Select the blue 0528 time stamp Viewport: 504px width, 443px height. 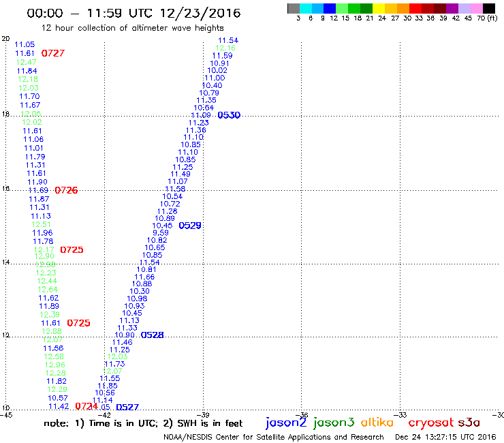(153, 335)
